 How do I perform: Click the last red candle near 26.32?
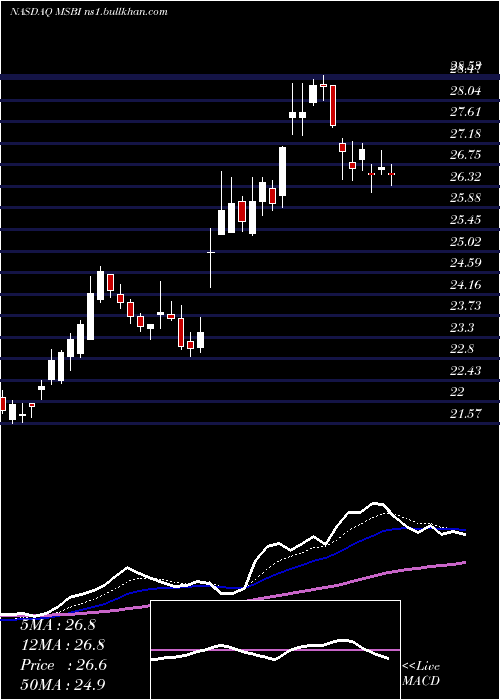coord(392,174)
